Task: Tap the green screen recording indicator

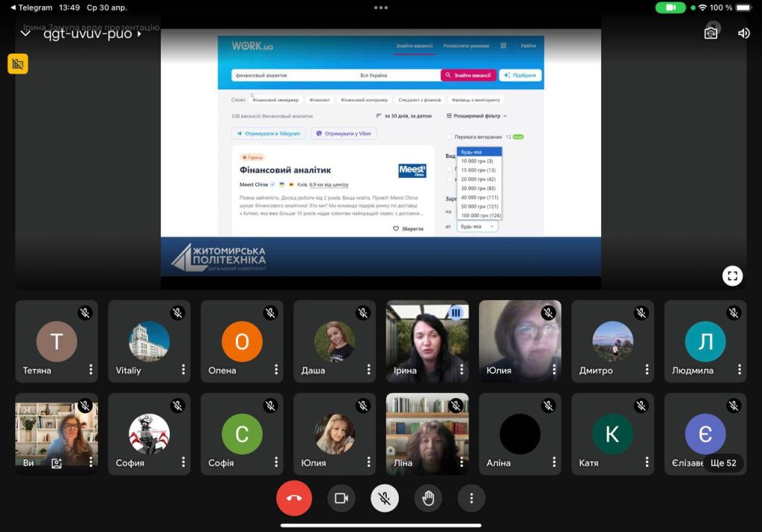Action: (x=670, y=7)
